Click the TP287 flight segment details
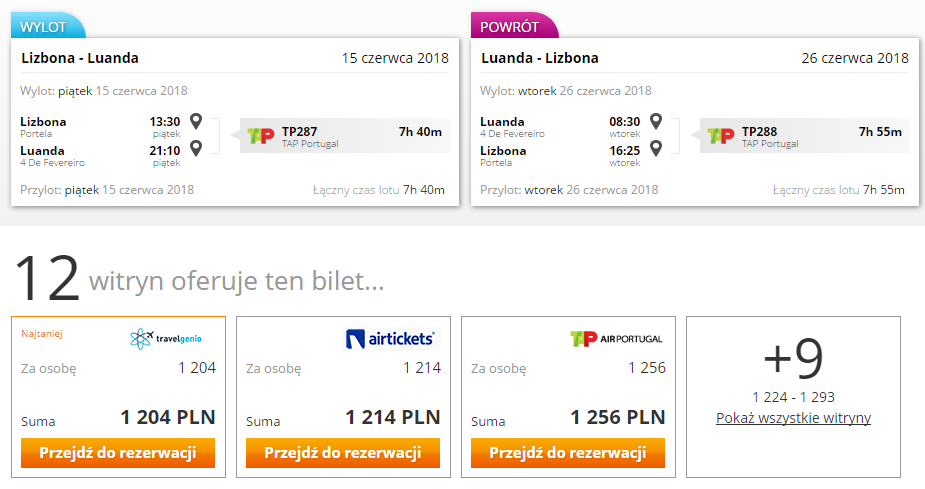 345,136
